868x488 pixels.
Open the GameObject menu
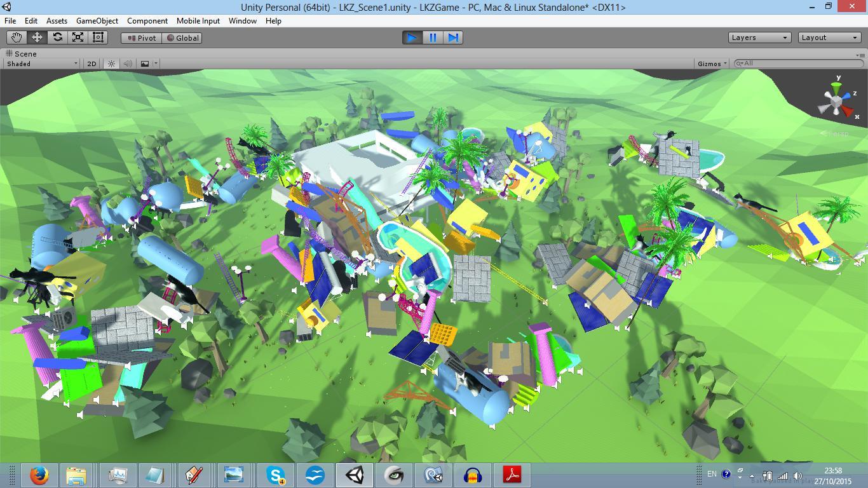tap(97, 20)
